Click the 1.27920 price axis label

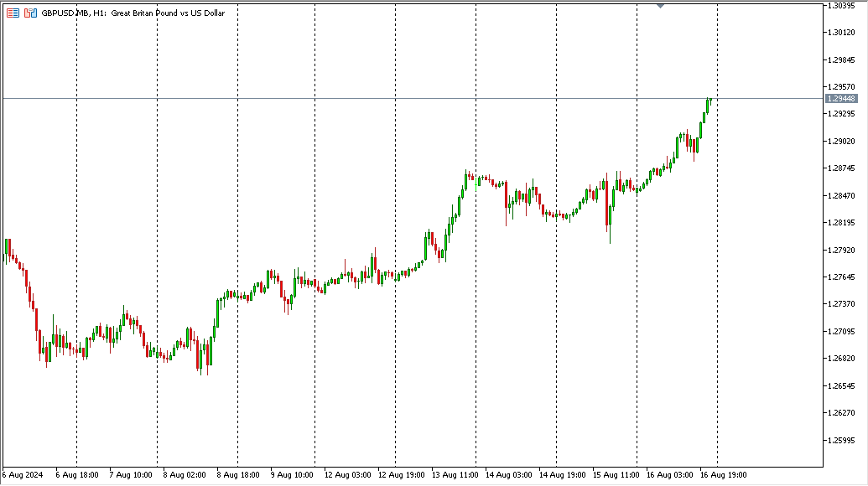pos(841,250)
